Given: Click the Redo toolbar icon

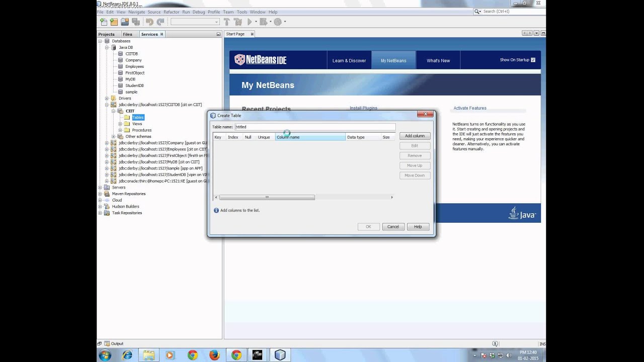Looking at the screenshot, I should tap(160, 22).
